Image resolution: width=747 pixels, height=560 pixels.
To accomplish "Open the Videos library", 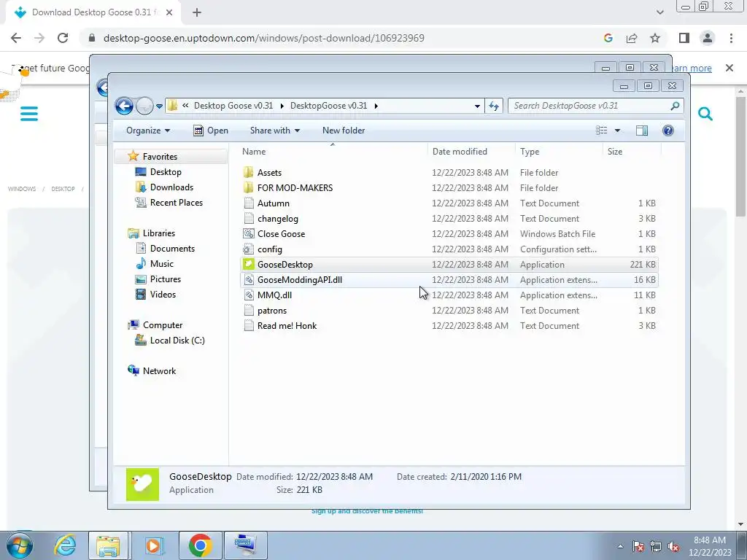I will pyautogui.click(x=163, y=295).
